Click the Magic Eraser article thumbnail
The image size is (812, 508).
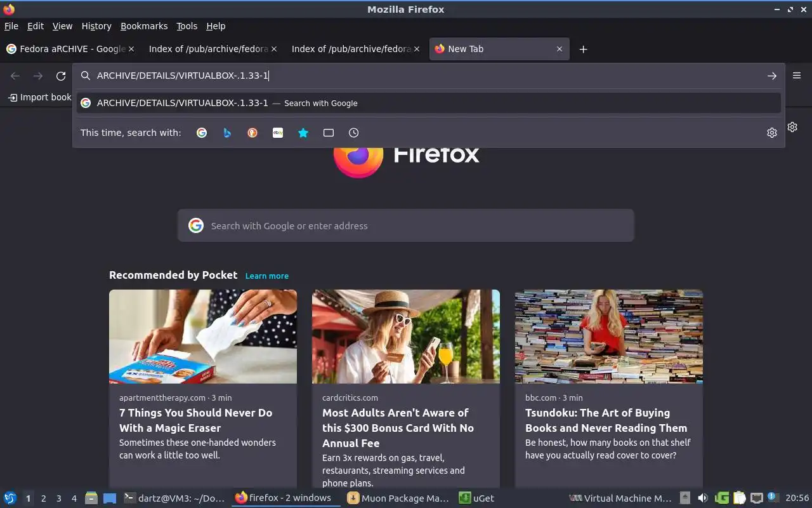[x=203, y=337]
